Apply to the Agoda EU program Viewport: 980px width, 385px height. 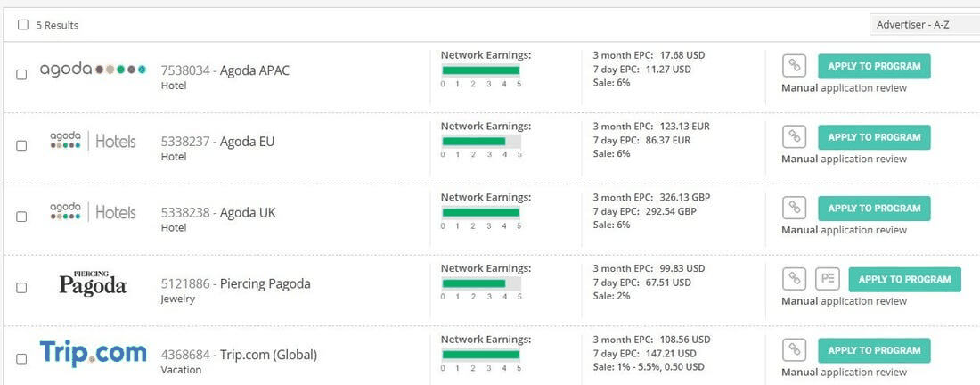(874, 137)
